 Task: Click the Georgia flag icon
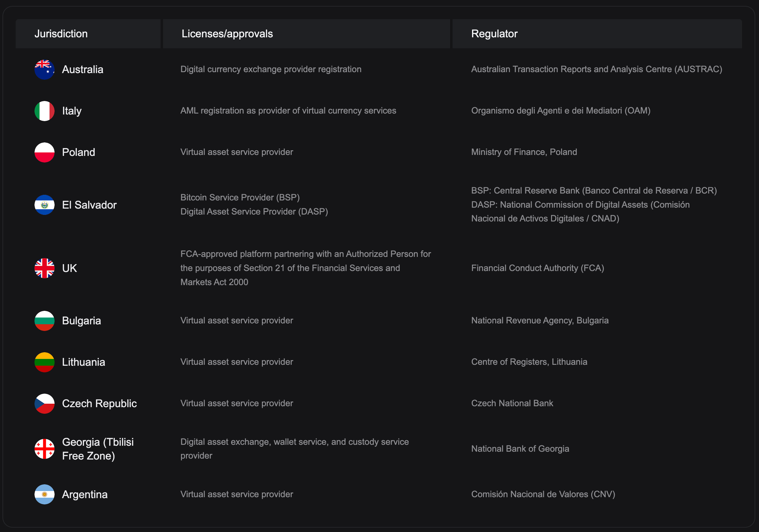click(44, 449)
